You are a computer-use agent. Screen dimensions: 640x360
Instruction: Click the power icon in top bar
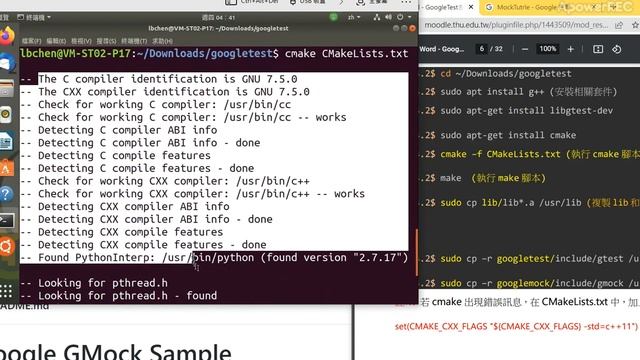click(x=400, y=17)
